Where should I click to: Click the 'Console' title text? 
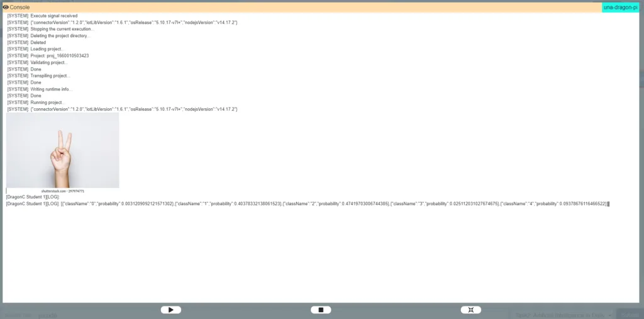(x=19, y=8)
